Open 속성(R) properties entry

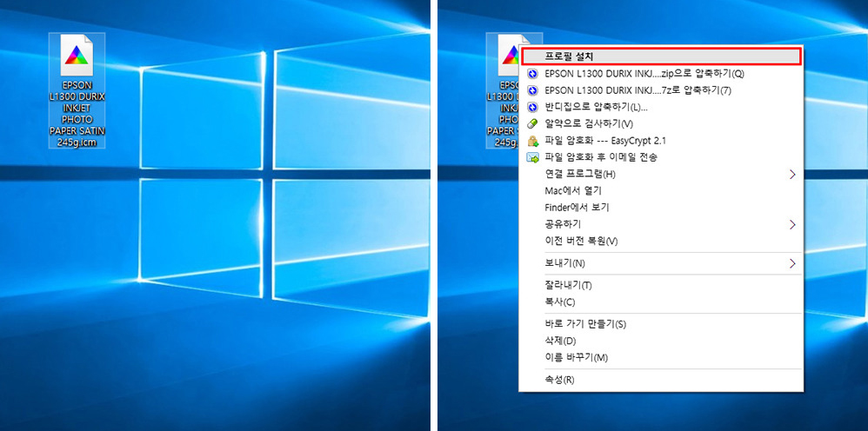coord(660,380)
